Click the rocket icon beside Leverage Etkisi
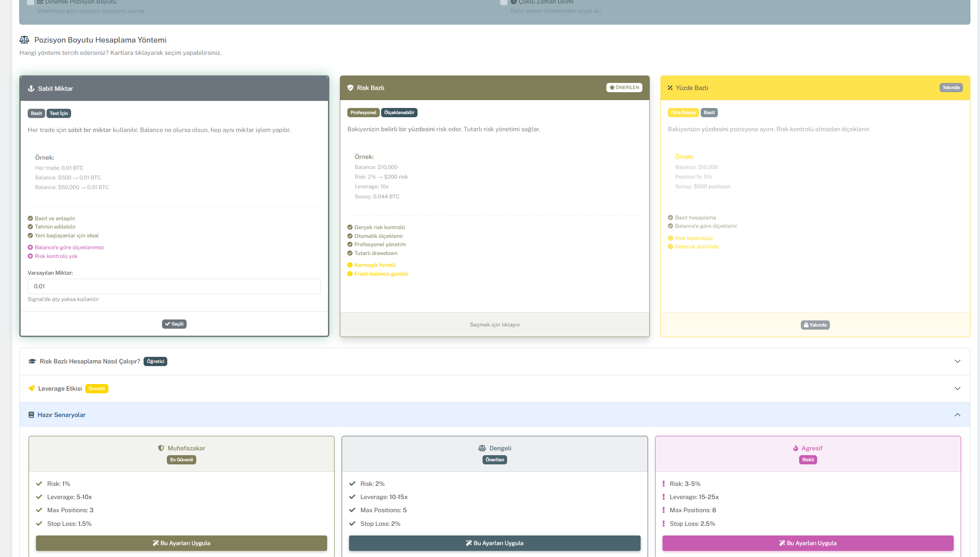This screenshot has width=980, height=557. (x=32, y=388)
